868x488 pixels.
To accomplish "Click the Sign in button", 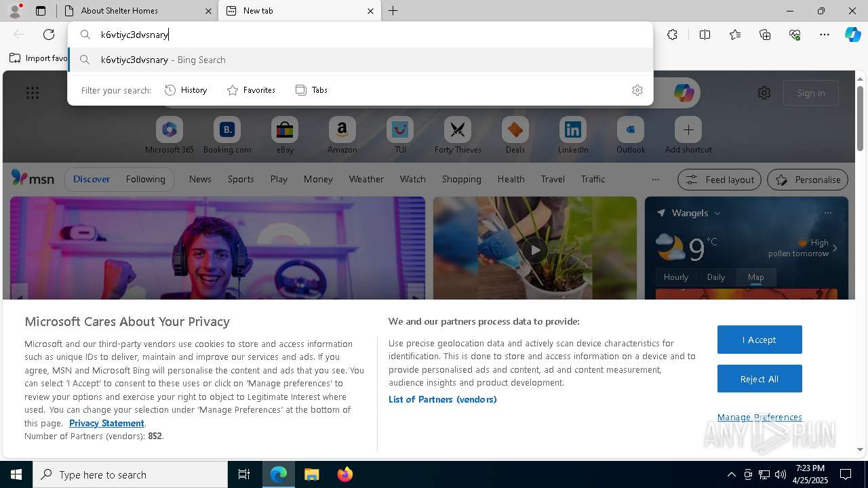I will click(x=811, y=93).
